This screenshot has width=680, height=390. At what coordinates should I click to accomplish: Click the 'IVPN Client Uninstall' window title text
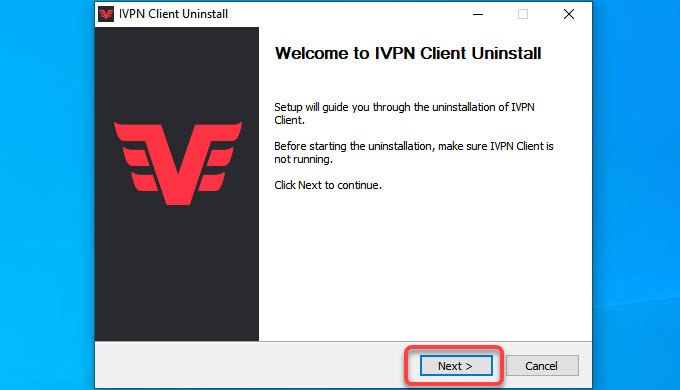(x=173, y=14)
